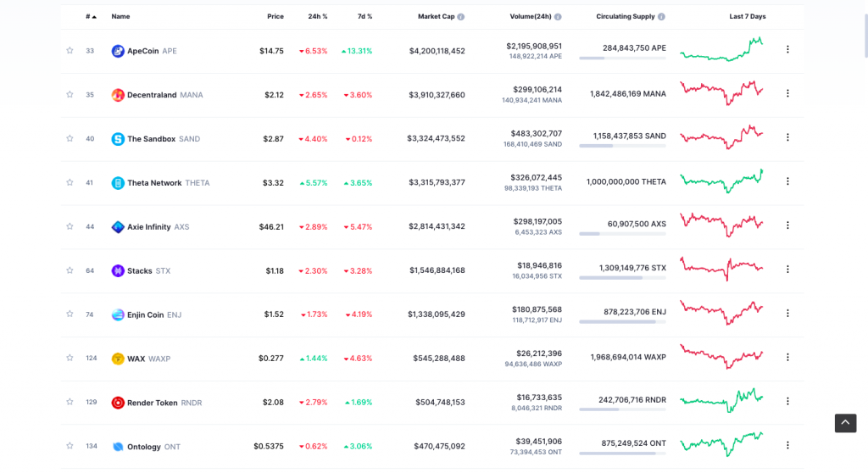Open the three-dot menu for The Sandbox

click(x=787, y=136)
